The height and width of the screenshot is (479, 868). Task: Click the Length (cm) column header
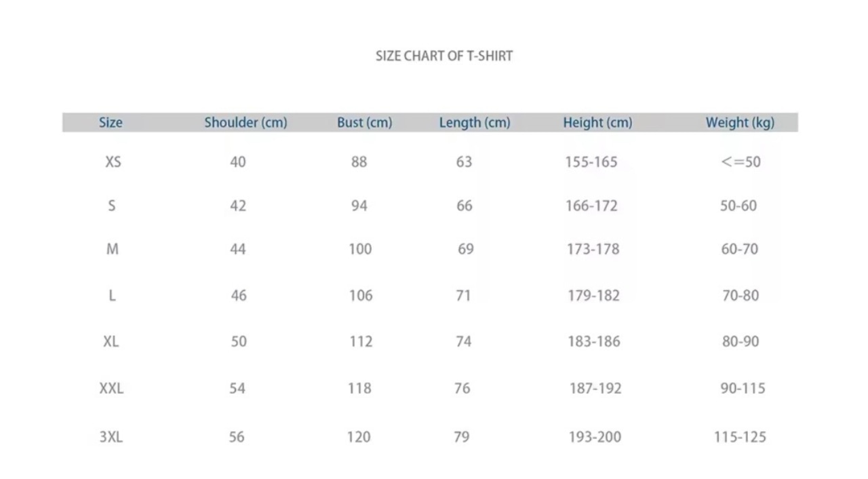point(474,123)
